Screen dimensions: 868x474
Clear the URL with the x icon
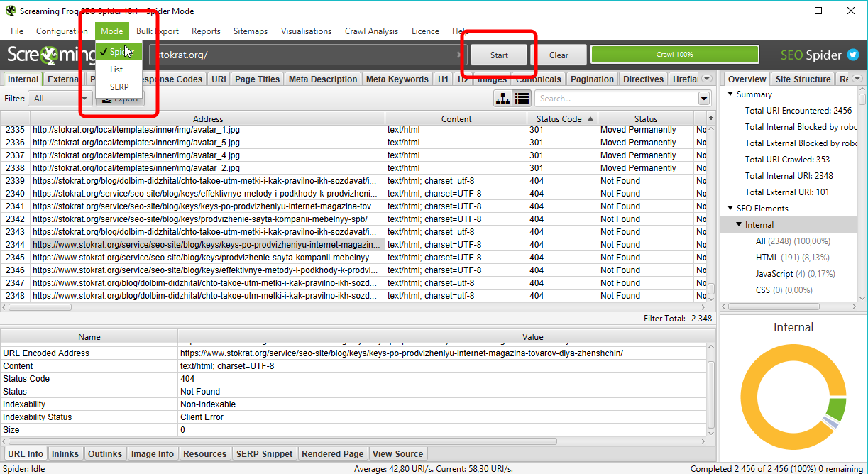458,55
